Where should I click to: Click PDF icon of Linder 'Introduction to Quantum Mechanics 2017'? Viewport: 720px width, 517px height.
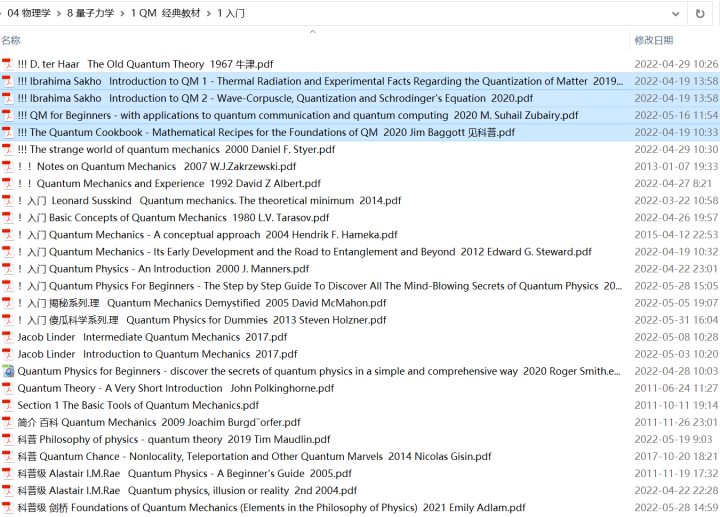coord(7,354)
